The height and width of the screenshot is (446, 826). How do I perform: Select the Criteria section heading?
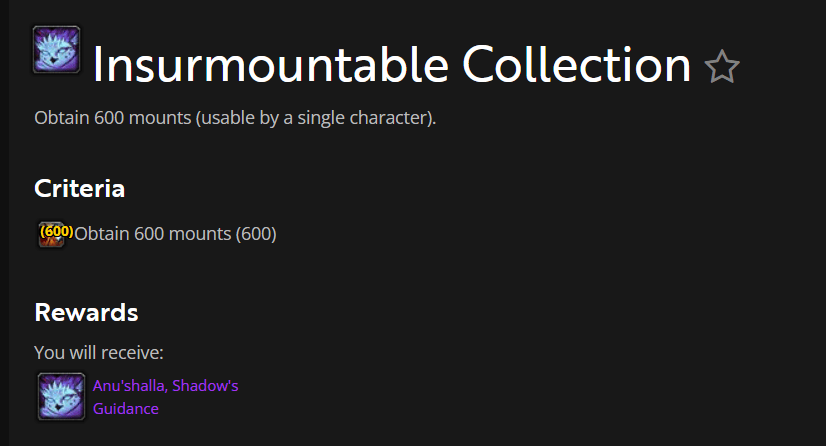[x=80, y=188]
